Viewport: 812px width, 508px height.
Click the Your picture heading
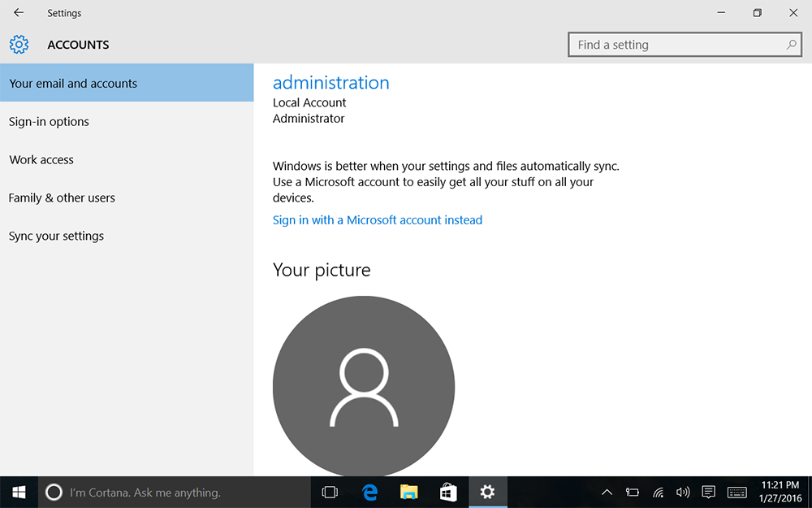[322, 270]
